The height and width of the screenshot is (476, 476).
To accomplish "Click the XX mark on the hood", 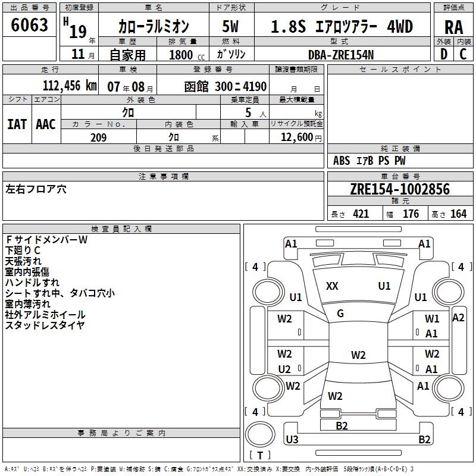I will (332, 286).
